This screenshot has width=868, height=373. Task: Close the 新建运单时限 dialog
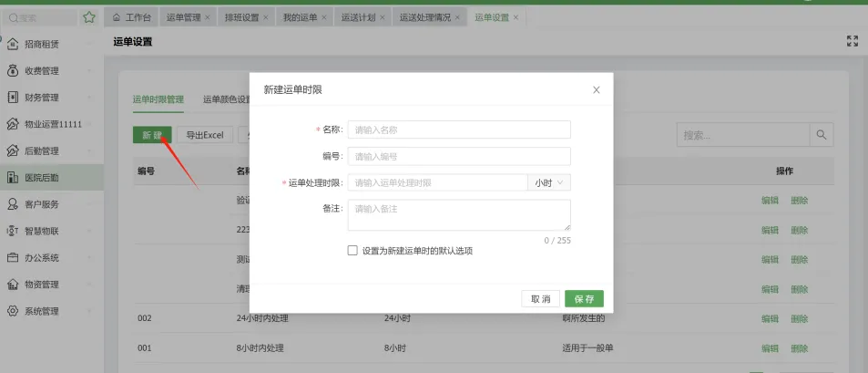(597, 89)
